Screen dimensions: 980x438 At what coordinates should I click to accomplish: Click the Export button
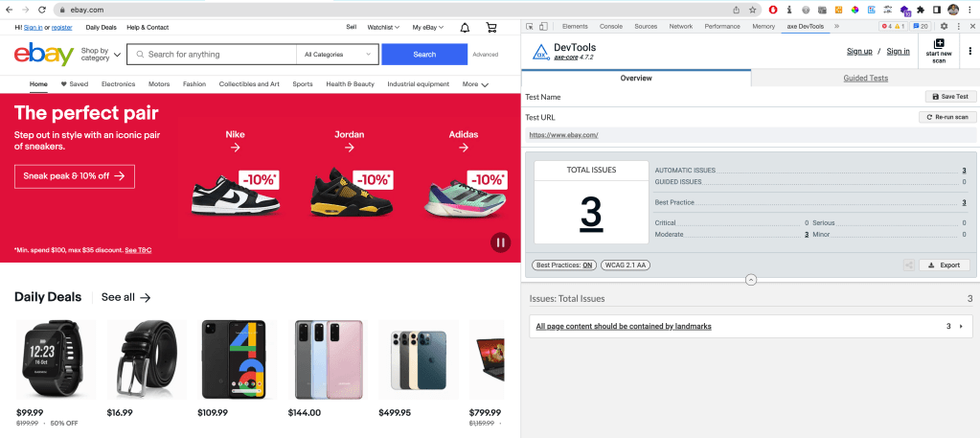point(944,265)
